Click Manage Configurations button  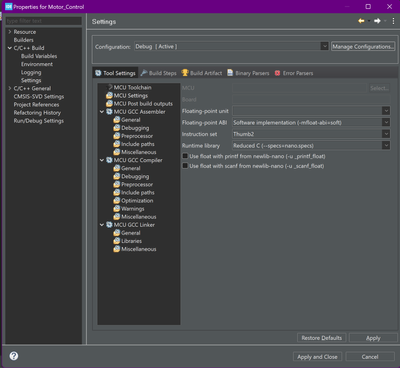(x=363, y=46)
